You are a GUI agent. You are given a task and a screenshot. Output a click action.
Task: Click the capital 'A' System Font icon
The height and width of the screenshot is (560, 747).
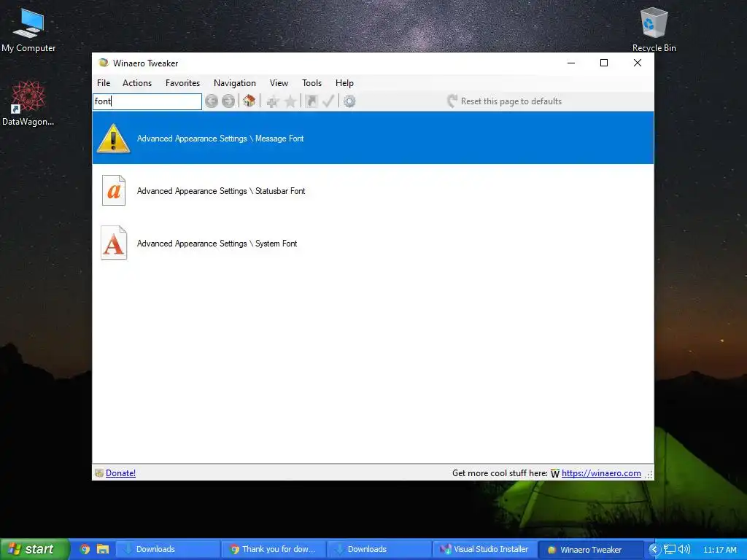[x=114, y=243]
